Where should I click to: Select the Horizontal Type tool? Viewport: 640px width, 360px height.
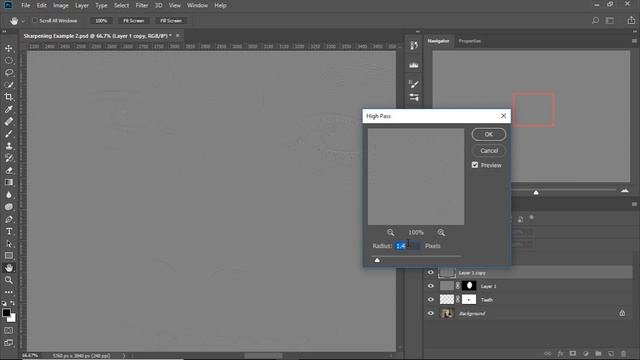9,231
